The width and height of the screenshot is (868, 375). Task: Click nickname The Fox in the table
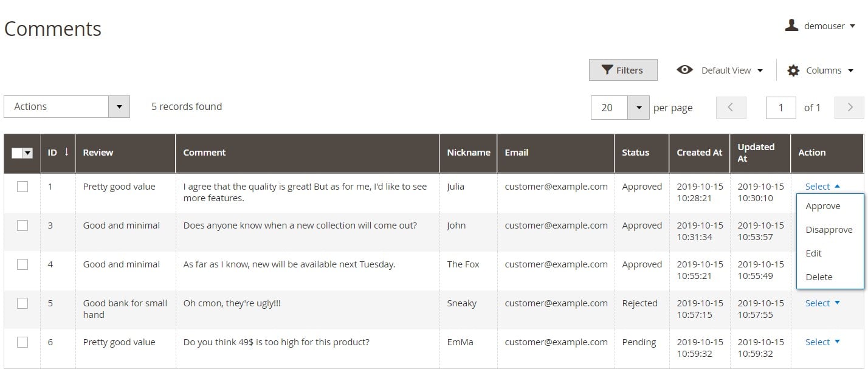pyautogui.click(x=463, y=264)
